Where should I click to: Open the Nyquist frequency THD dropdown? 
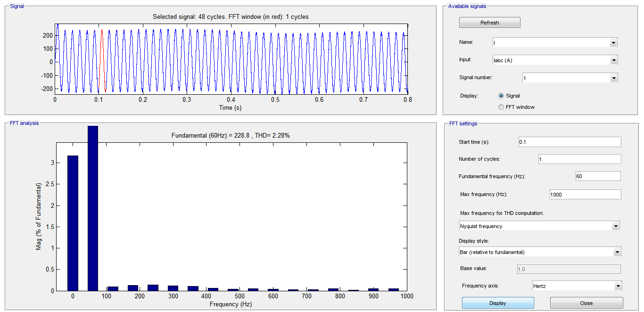coord(539,226)
